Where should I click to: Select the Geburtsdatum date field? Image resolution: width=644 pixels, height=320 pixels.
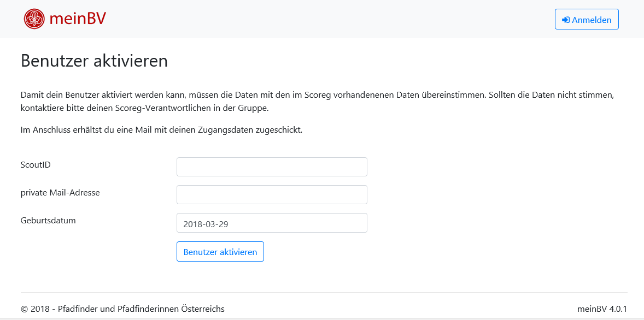tap(272, 223)
